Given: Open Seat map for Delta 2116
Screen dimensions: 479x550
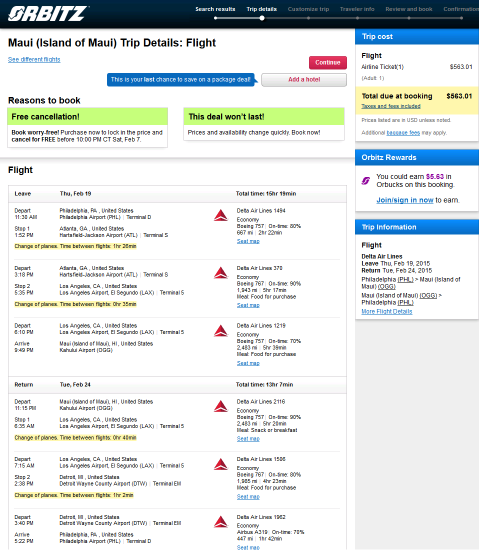Looking at the screenshot, I should 248,438.
